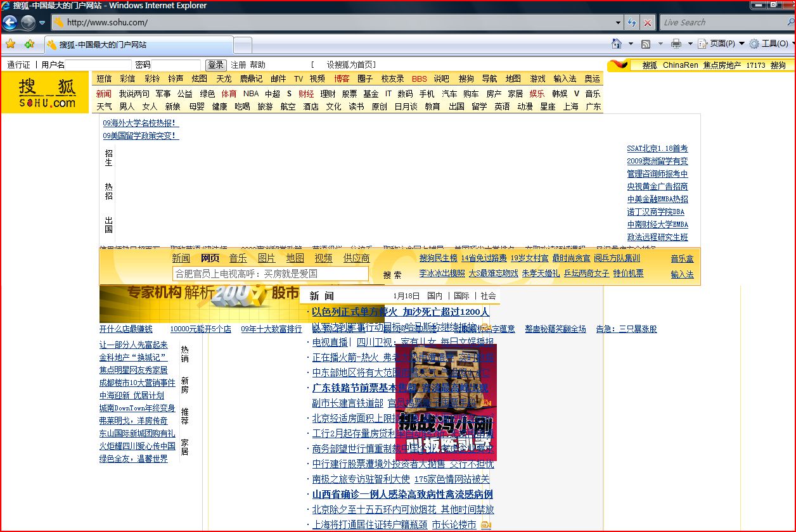The height and width of the screenshot is (532, 796).
Task: Open the 财经 channel link
Action: pos(306,93)
